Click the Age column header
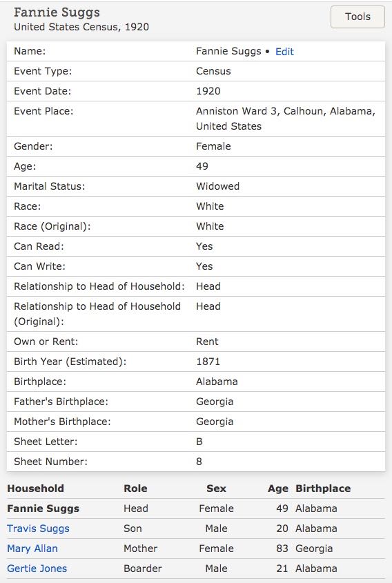 click(x=278, y=488)
